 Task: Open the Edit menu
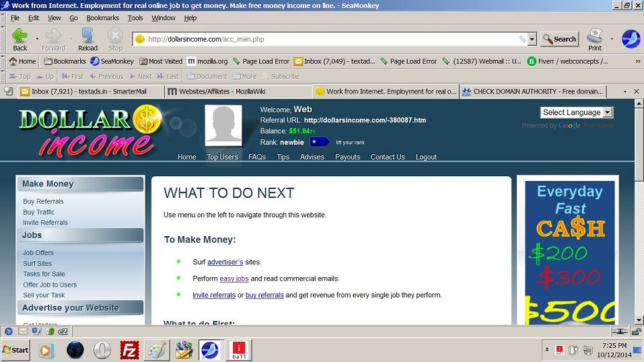coord(33,18)
